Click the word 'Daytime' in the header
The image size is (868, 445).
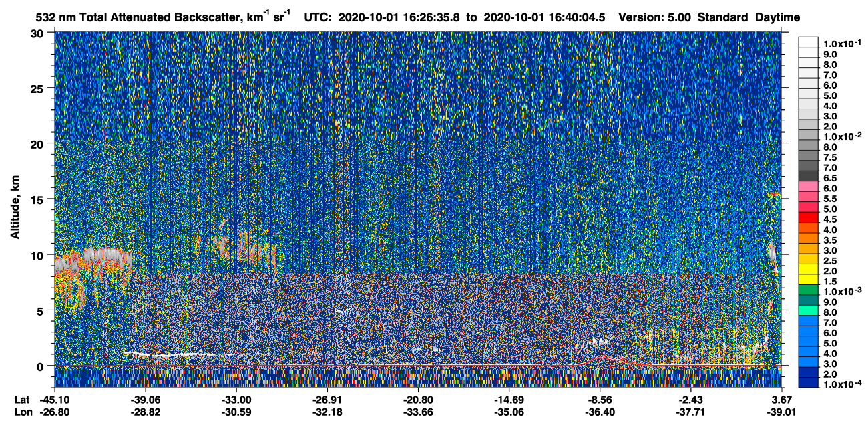pyautogui.click(x=777, y=17)
